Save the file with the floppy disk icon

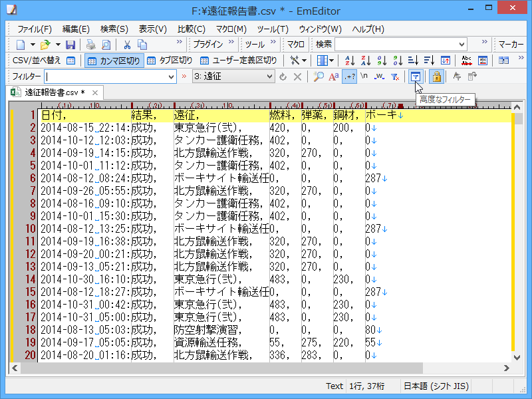(x=70, y=45)
